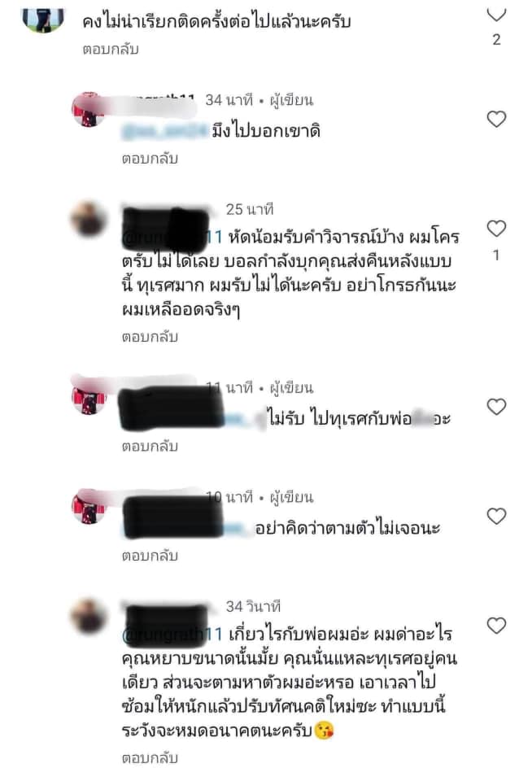Like the comment posted 34 นาที ago
Image resolution: width=532 pixels, height=781 pixels.
coord(496,119)
